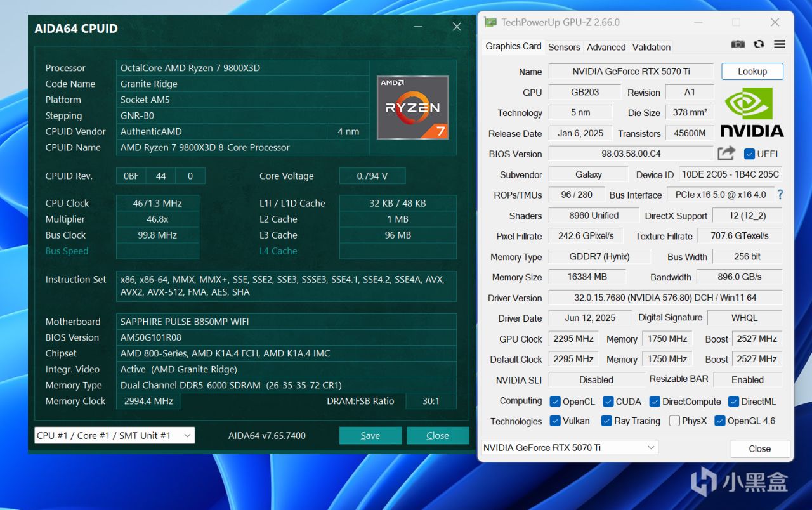Enable the PhysX checkbox

click(674, 421)
